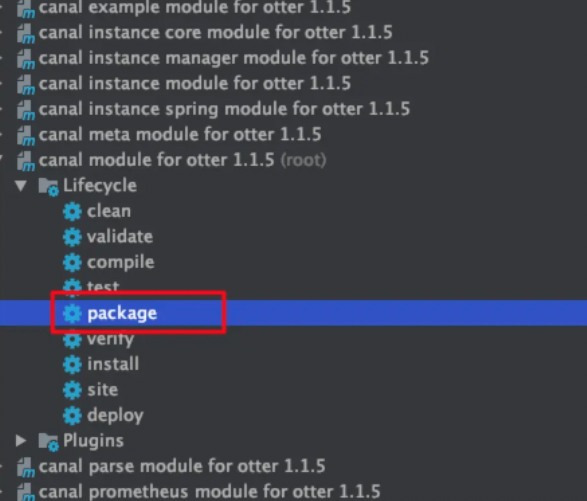Click the gear icon next to install
This screenshot has width=587, height=501.
click(x=72, y=364)
